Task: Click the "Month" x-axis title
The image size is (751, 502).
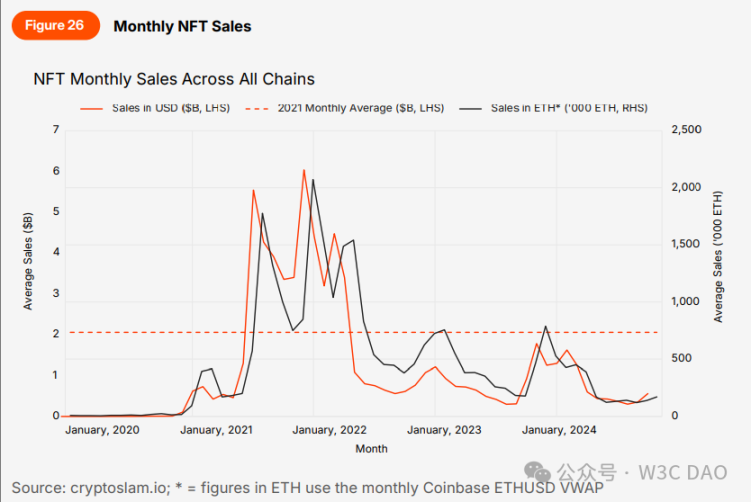Action: pyautogui.click(x=372, y=449)
